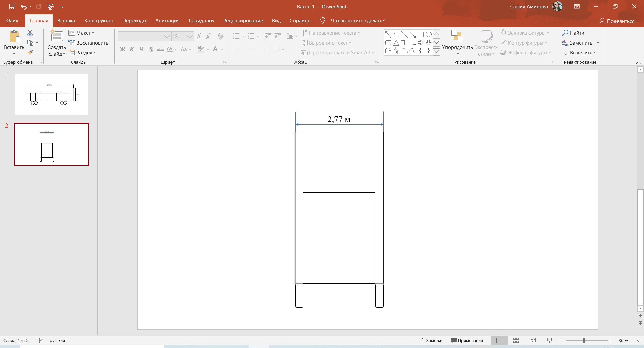644x348 pixels.
Task: Switch to slide sorter view icon
Action: pyautogui.click(x=516, y=340)
